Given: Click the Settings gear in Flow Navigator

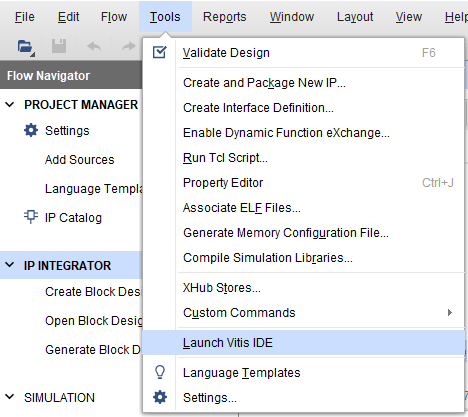Looking at the screenshot, I should pyautogui.click(x=31, y=130).
